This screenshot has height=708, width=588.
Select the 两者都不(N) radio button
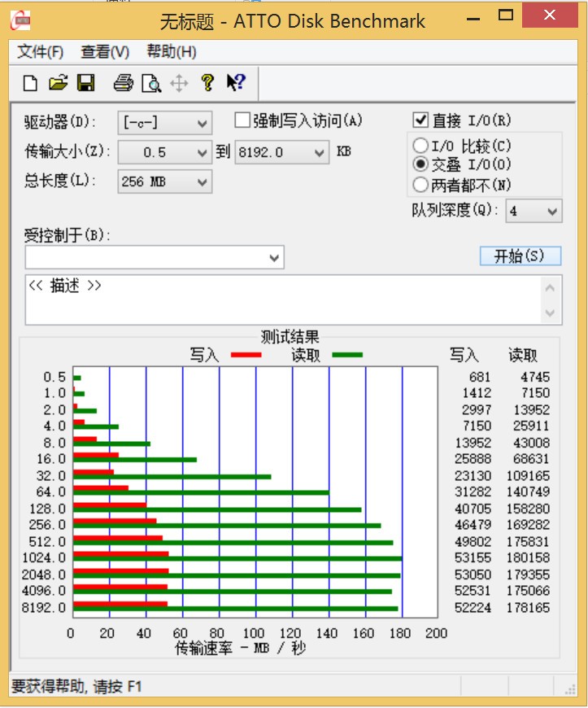pos(420,184)
